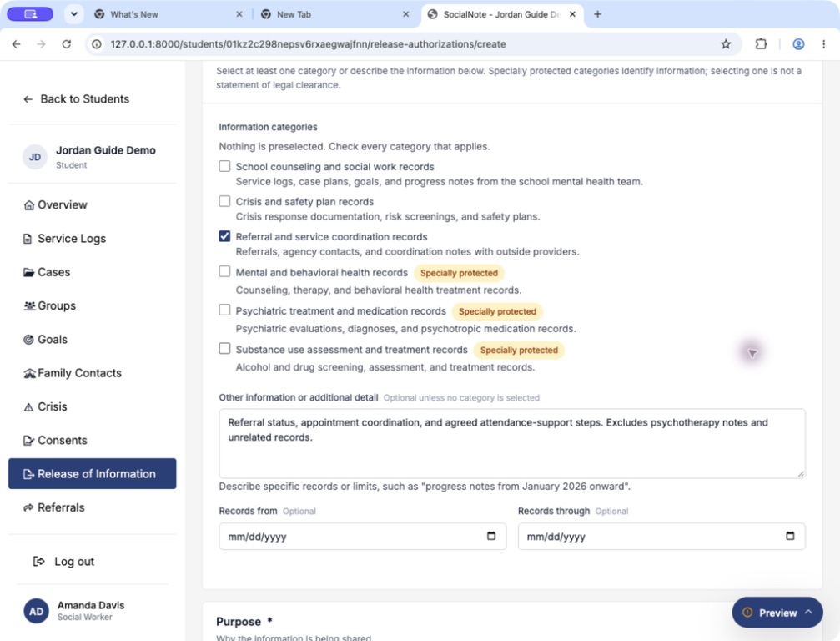Open Consents menu label
The width and height of the screenshot is (840, 641).
point(62,441)
